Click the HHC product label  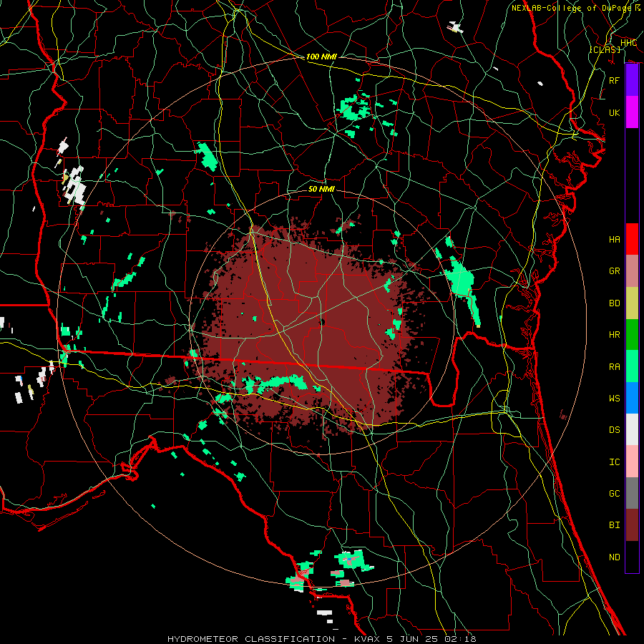click(x=628, y=43)
